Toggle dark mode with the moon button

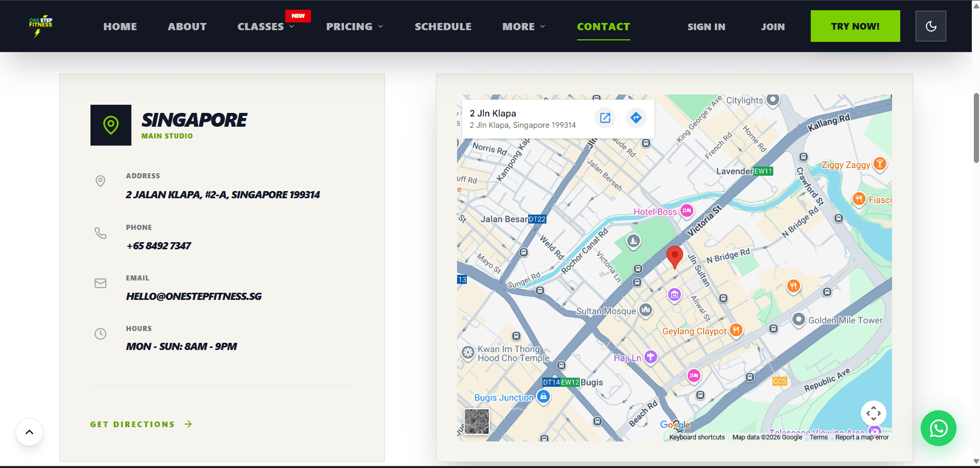(930, 26)
